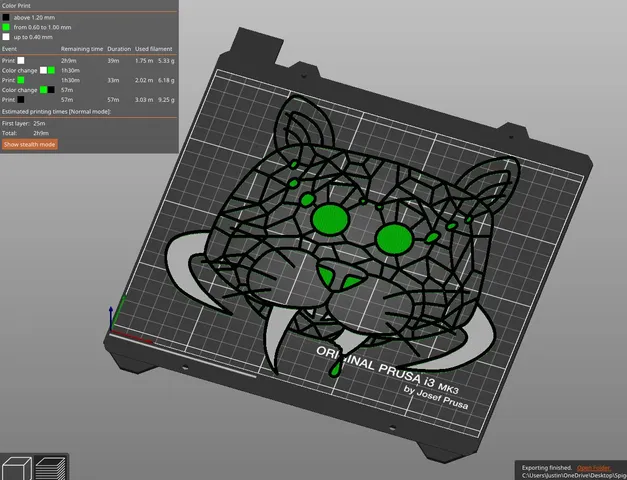Image resolution: width=627 pixels, height=480 pixels.
Task: Click the black swatch in the last Print row
Action: [21, 100]
